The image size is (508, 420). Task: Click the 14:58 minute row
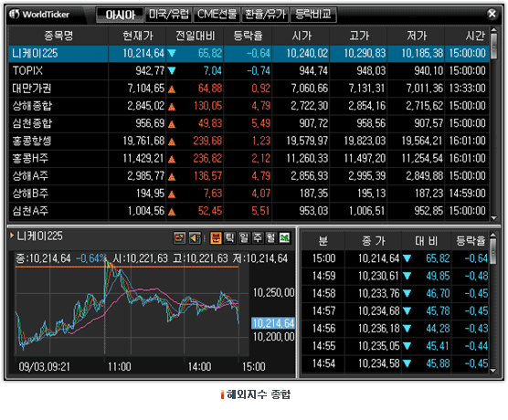point(395,293)
